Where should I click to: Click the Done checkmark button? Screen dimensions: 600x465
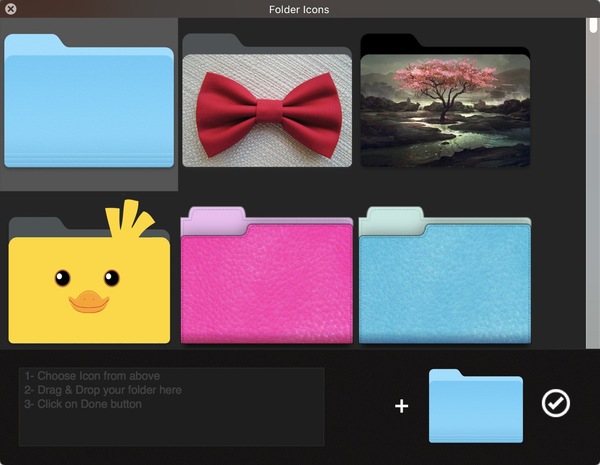(556, 403)
